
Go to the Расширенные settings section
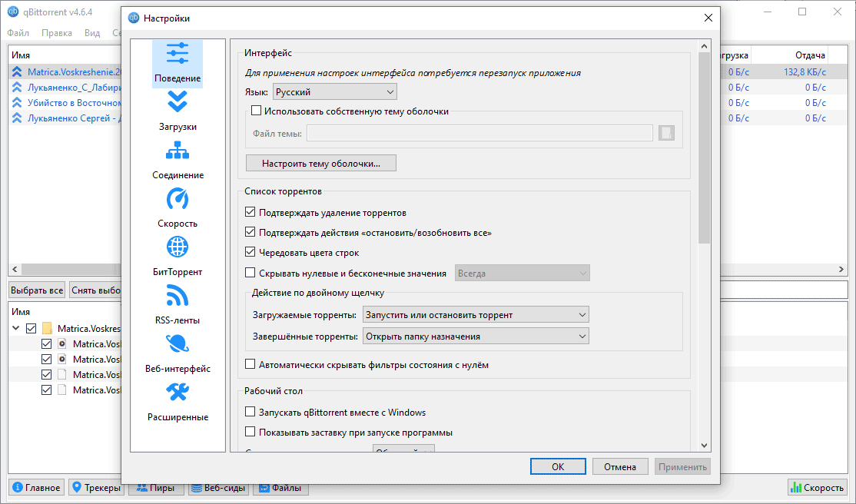click(178, 402)
